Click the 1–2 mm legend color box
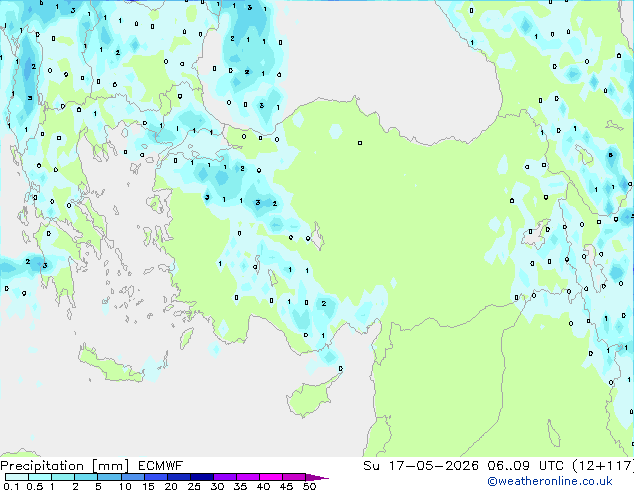 click(x=63, y=477)
